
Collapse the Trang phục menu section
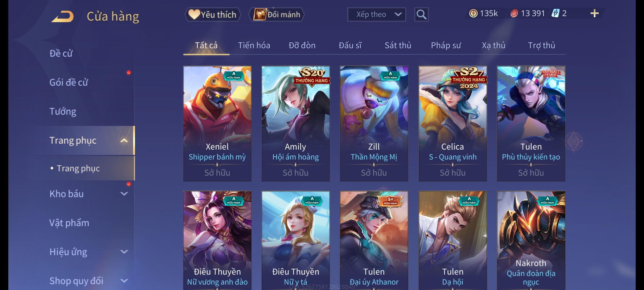point(124,140)
